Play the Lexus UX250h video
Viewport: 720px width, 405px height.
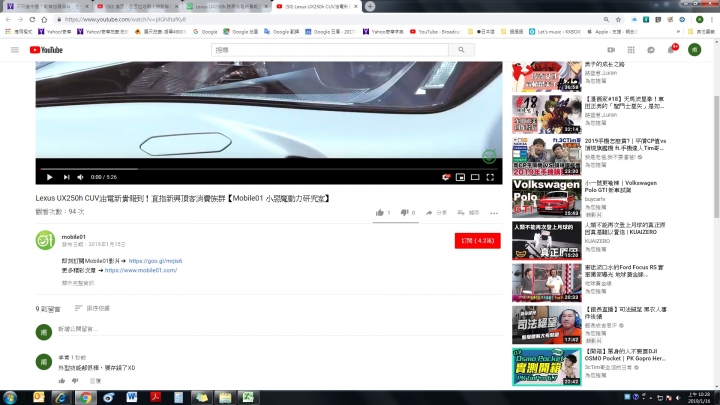49,177
